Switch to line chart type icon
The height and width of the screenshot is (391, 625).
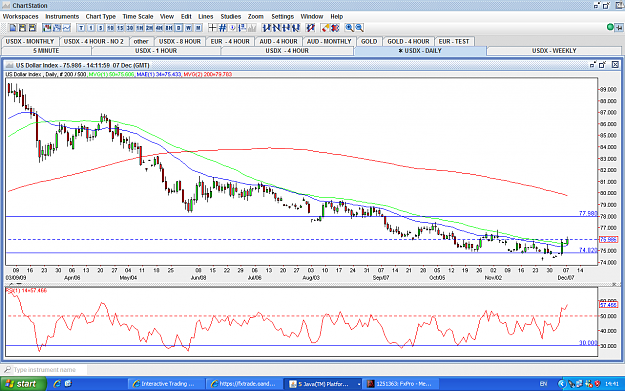(67, 28)
